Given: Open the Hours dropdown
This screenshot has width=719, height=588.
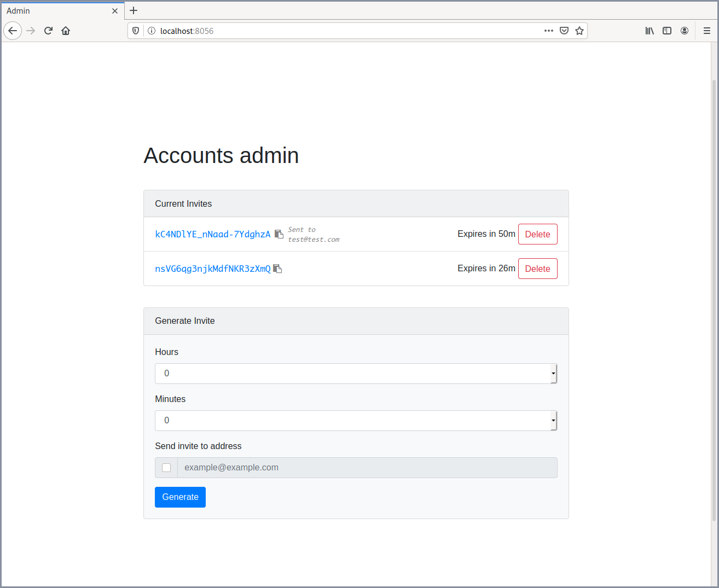Looking at the screenshot, I should [x=356, y=374].
